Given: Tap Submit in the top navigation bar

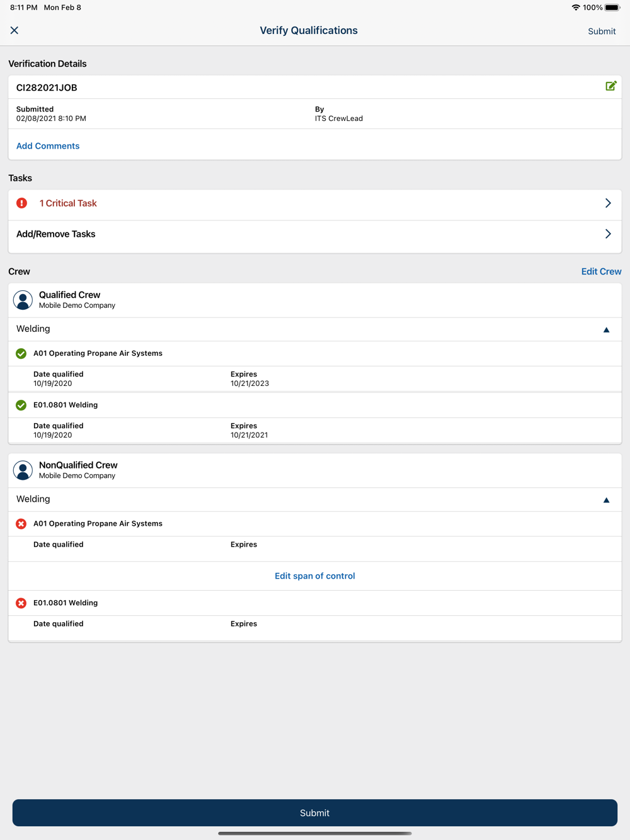Looking at the screenshot, I should (602, 31).
